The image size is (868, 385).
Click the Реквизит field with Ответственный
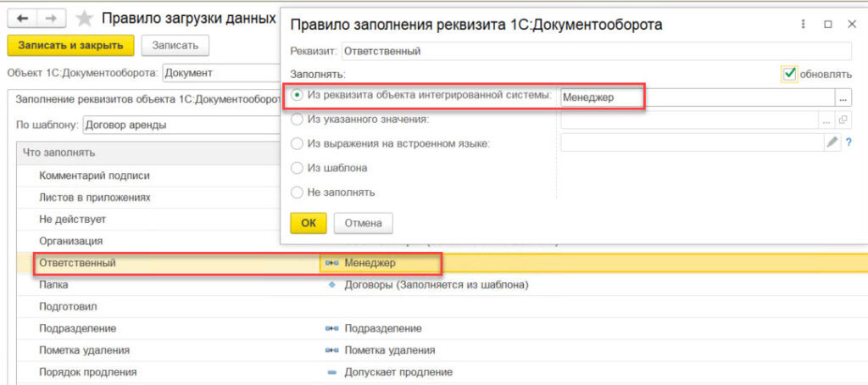coord(596,51)
